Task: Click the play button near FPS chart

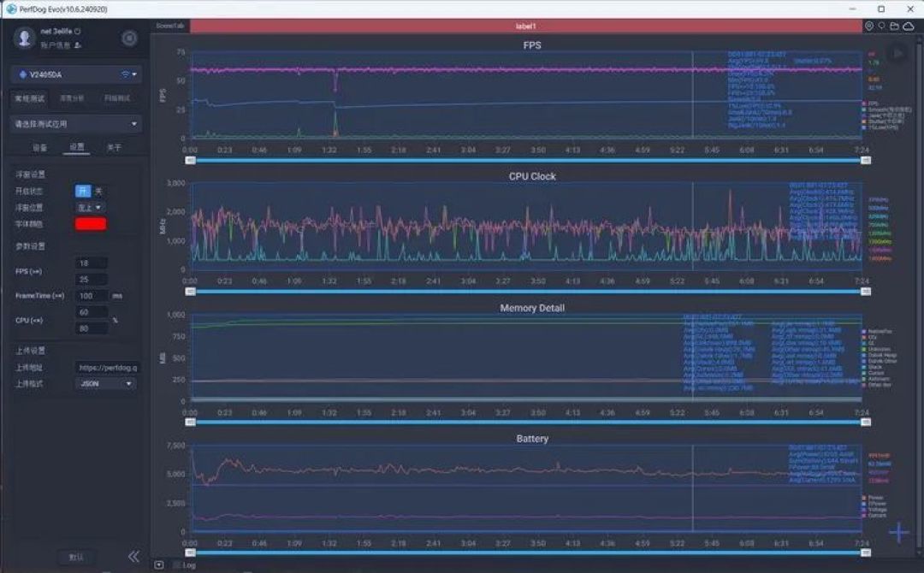Action: (x=897, y=54)
